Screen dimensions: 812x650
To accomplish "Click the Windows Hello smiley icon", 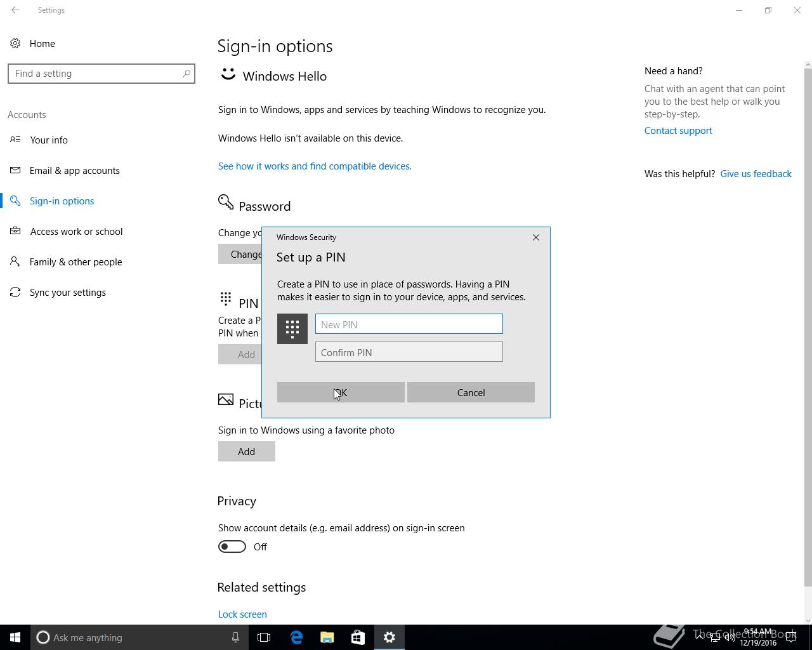I will (x=228, y=75).
